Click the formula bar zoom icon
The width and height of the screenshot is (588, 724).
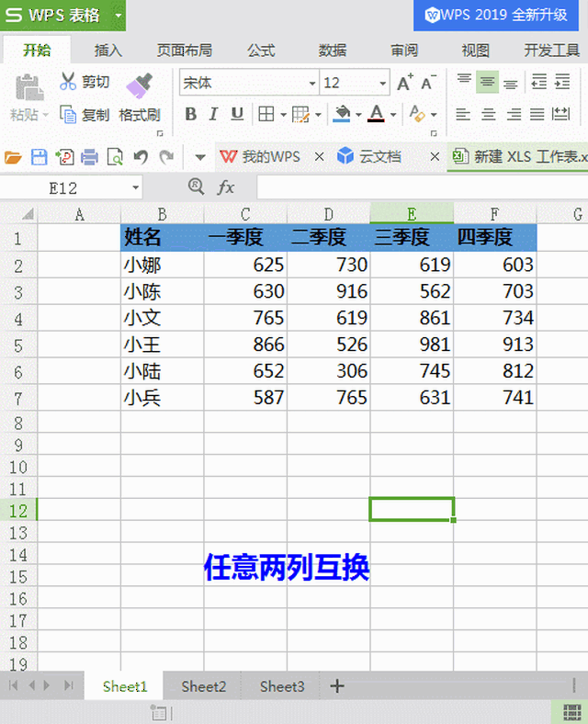point(197,187)
